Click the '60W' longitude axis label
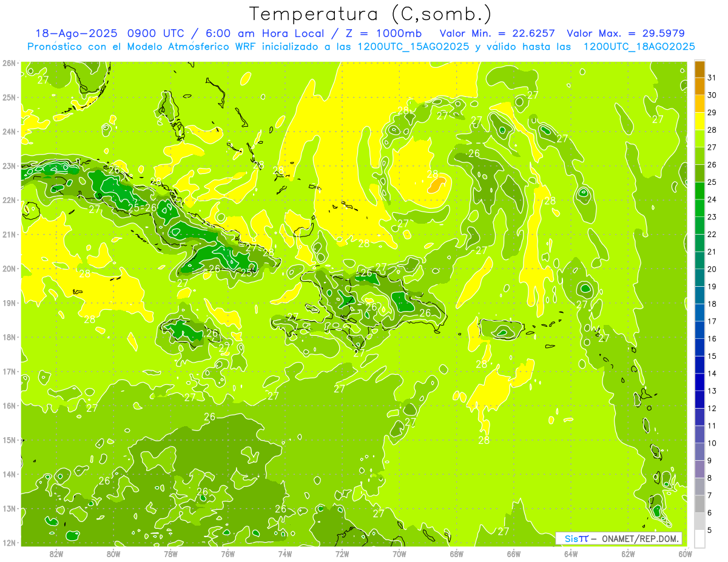 pos(685,554)
